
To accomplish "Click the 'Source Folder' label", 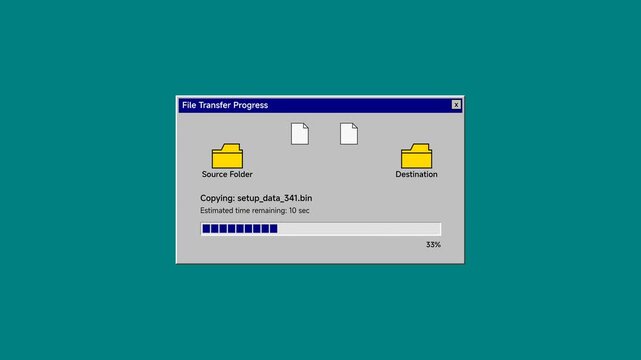I will [x=227, y=174].
